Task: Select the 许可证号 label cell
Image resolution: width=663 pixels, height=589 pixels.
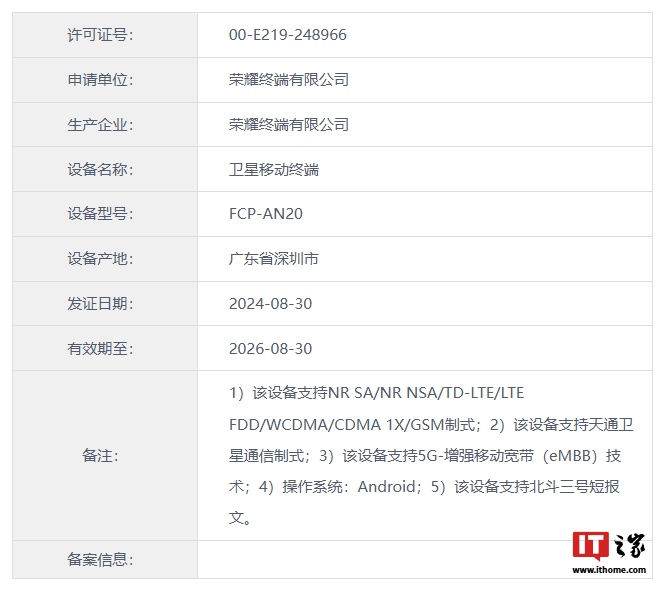Action: tap(100, 35)
